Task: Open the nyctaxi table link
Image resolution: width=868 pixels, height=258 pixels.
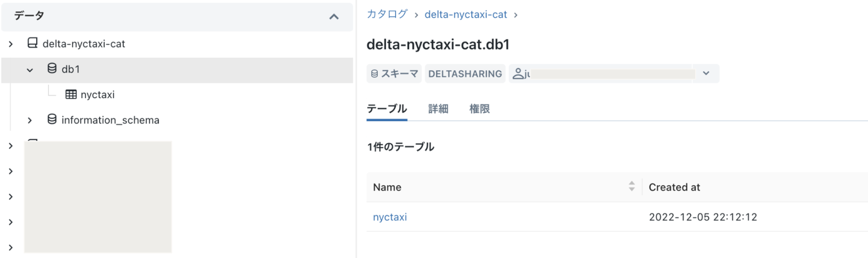Action: point(390,217)
